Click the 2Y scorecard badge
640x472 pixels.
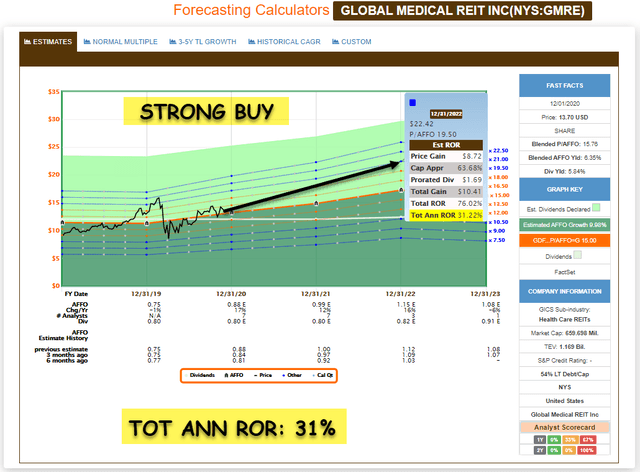coord(540,450)
